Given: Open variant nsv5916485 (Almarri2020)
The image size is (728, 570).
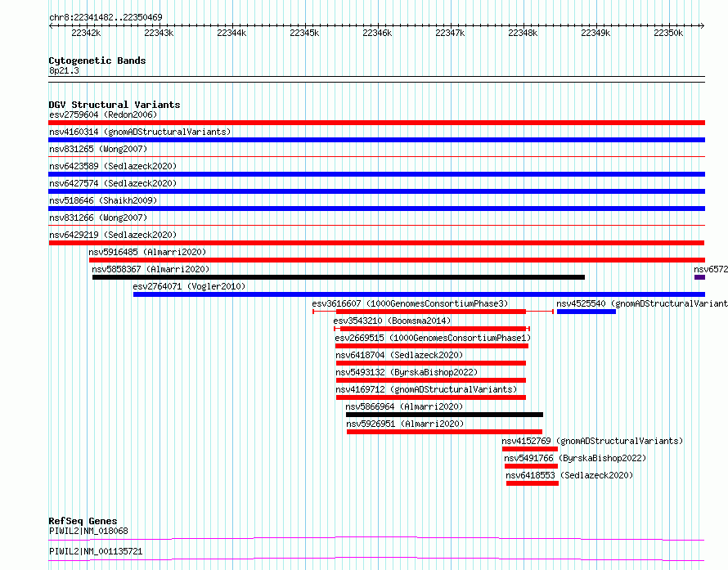Looking at the screenshot, I should click(x=147, y=252).
